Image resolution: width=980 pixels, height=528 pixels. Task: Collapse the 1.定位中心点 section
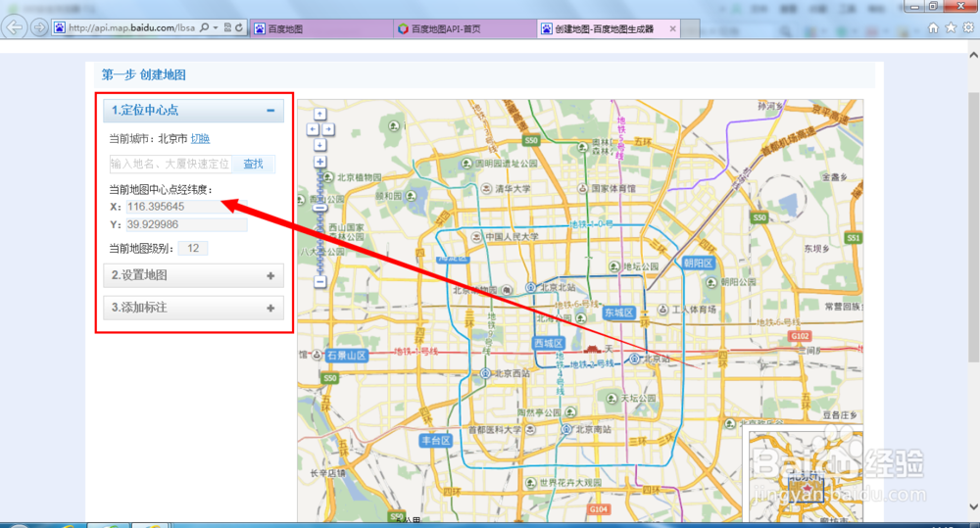(x=270, y=111)
